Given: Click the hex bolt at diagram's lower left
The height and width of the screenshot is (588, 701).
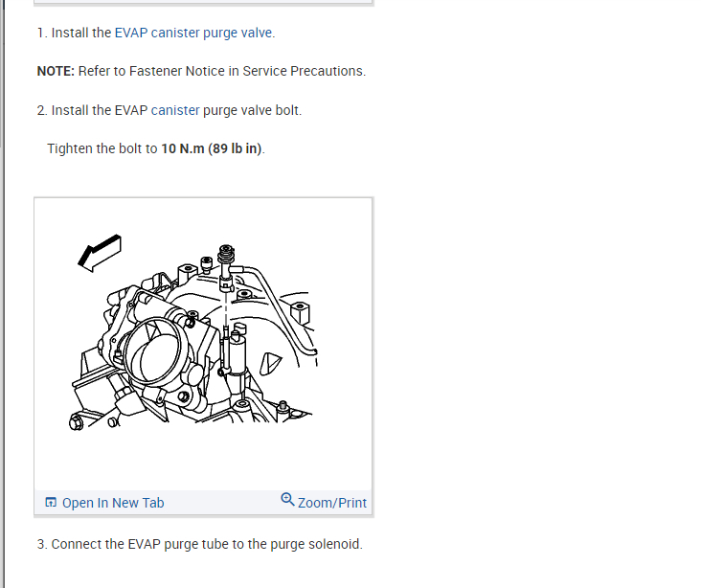Looking at the screenshot, I should 76,421.
